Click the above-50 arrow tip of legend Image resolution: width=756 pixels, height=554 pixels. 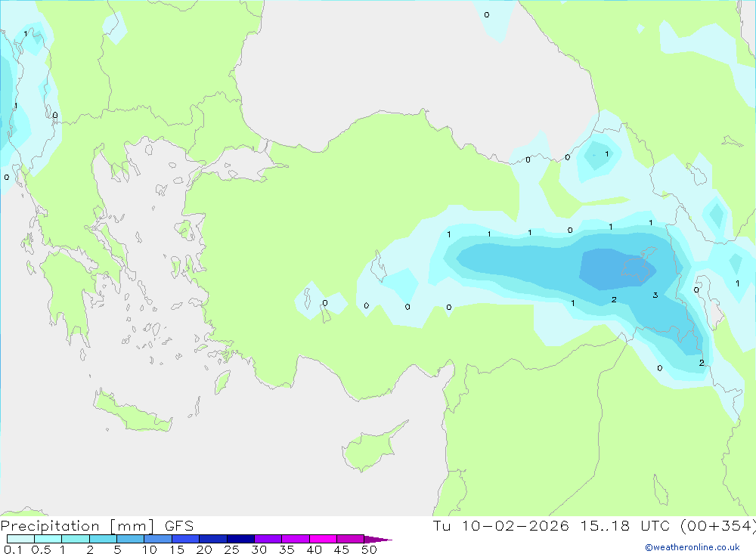377,540
